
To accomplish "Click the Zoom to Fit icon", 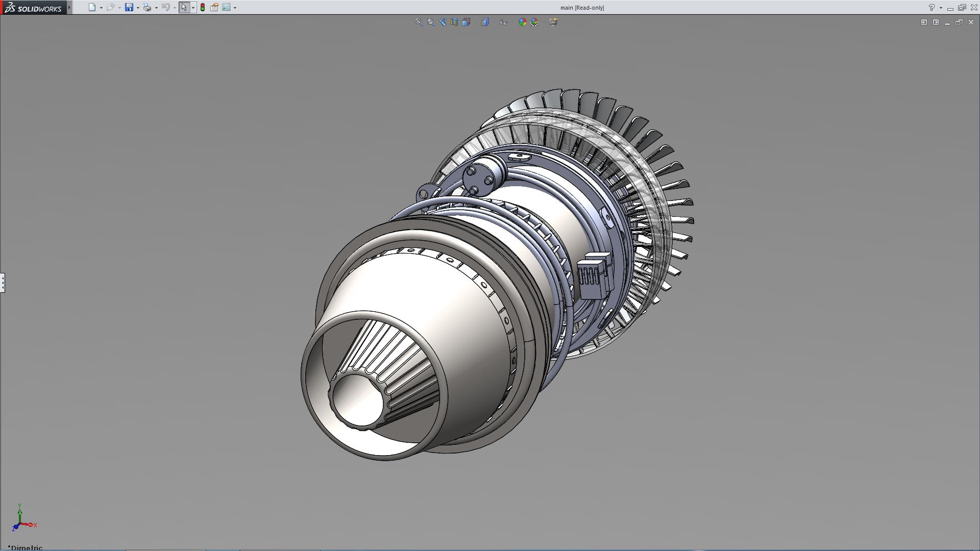I will click(x=419, y=22).
